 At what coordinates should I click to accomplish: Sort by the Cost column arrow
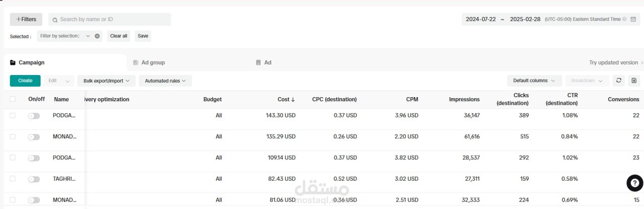point(293,100)
